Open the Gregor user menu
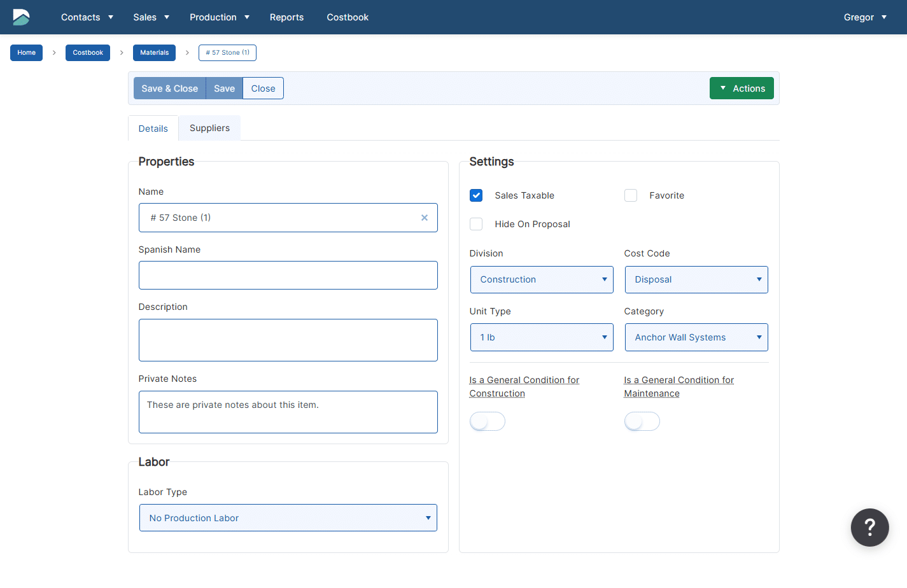The width and height of the screenshot is (907, 588). click(x=864, y=17)
